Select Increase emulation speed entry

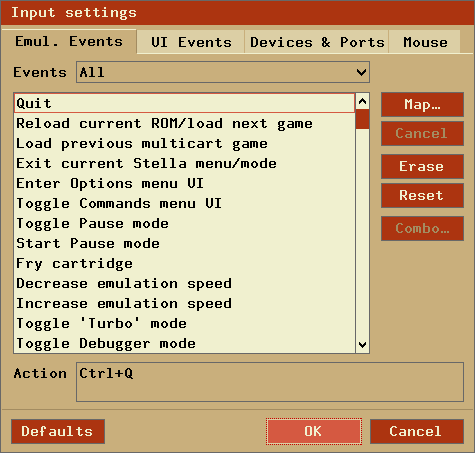pos(185,303)
